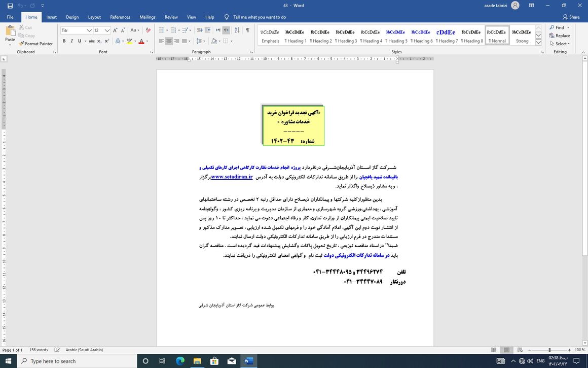Click the Replace button
This screenshot has height=368, width=588.
560,36
